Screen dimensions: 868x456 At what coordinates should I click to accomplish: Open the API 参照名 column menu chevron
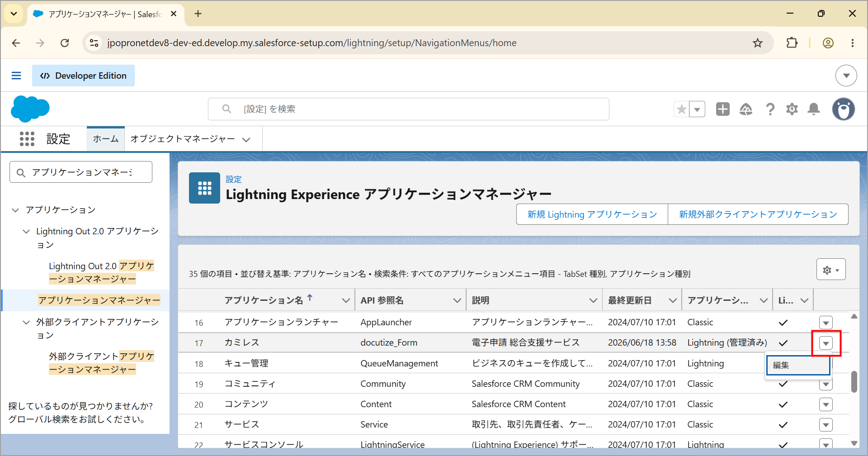[457, 300]
